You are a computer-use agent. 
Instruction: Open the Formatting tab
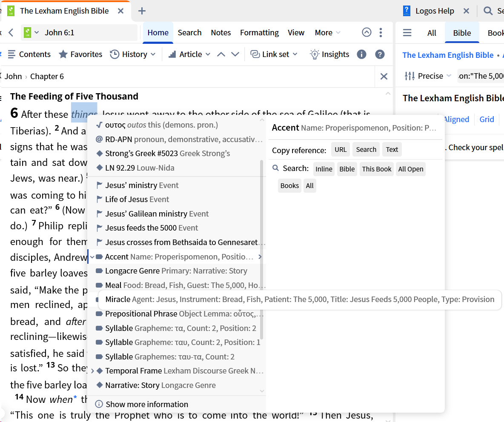point(259,32)
